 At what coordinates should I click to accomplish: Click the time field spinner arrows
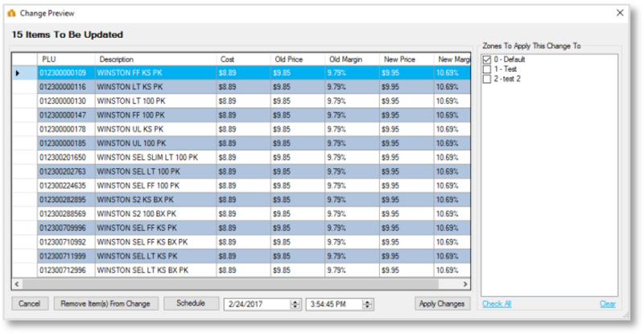368,304
